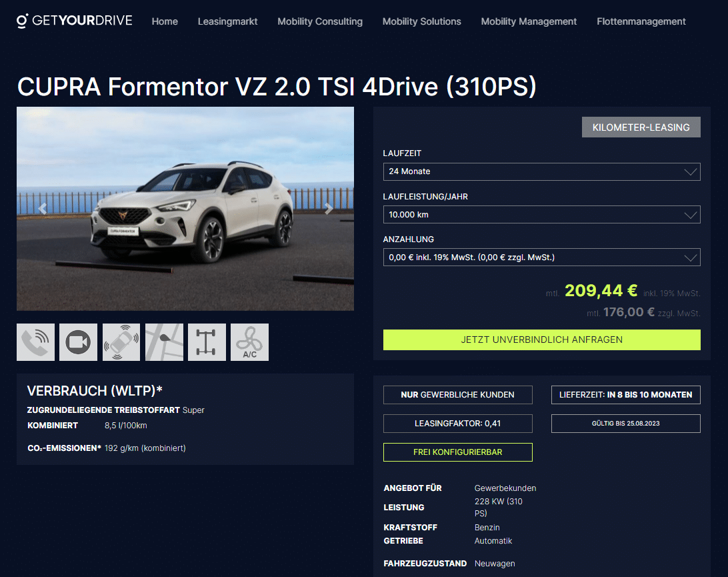Show next car image with right arrow
728x577 pixels.
(329, 209)
